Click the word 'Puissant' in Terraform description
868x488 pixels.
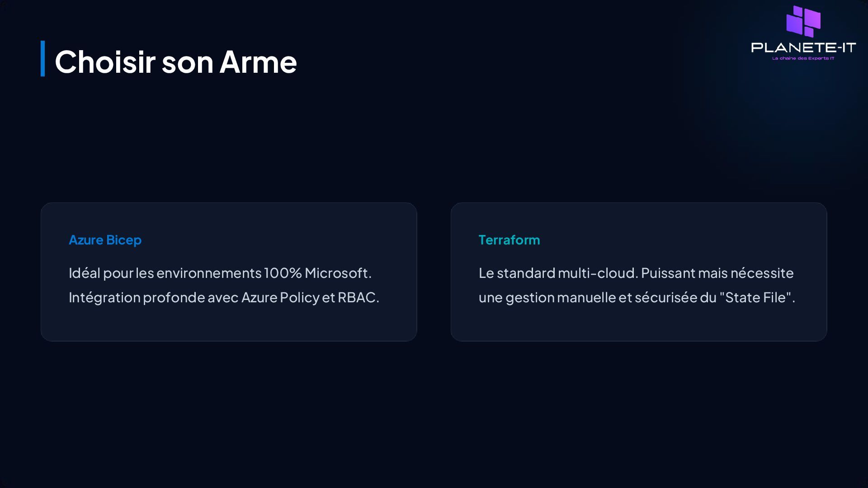click(x=668, y=273)
